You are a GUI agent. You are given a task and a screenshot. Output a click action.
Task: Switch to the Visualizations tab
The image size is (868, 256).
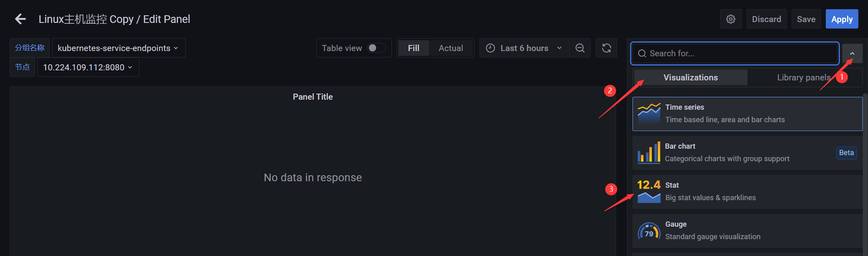(690, 77)
